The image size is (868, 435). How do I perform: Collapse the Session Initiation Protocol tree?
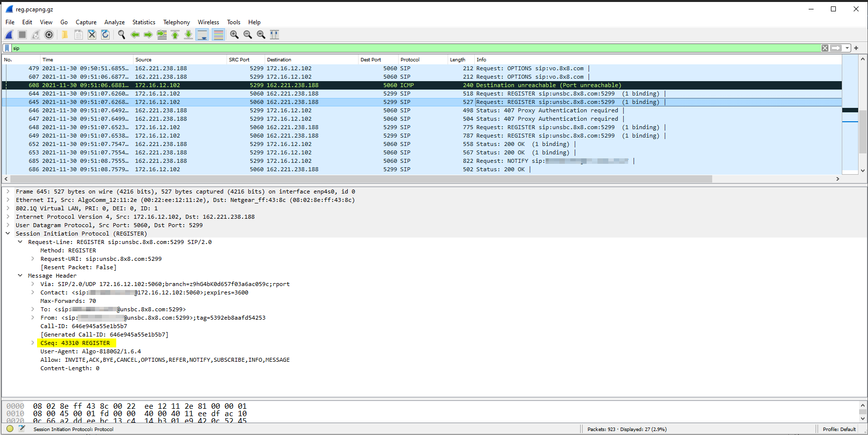pos(8,234)
